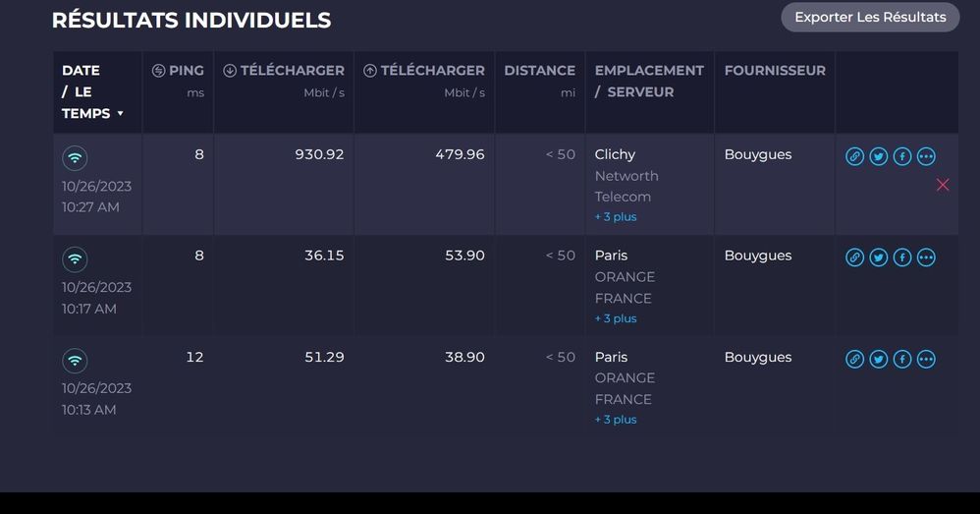Copy link icon for the 10:17 AM result
The image size is (980, 514).
click(x=855, y=257)
